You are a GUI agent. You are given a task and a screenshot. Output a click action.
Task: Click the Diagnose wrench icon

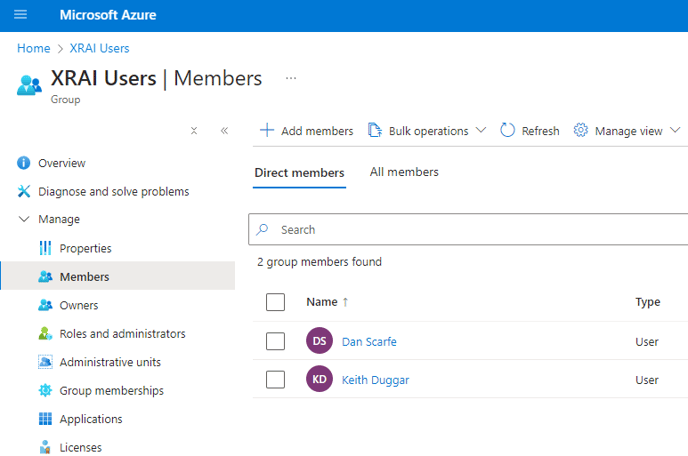coord(24,191)
